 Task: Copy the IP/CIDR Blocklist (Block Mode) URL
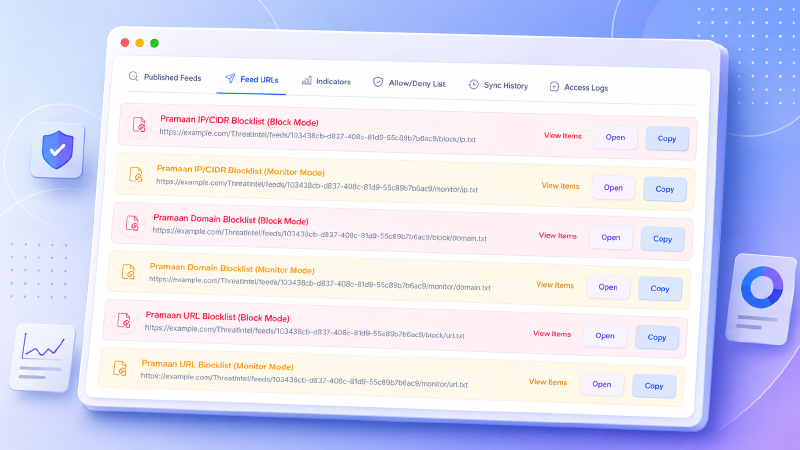click(667, 138)
